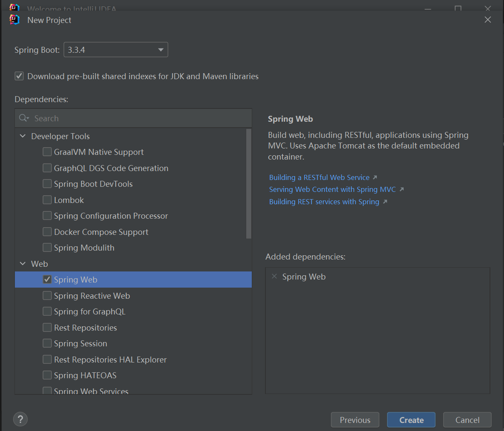The width and height of the screenshot is (504, 431).
Task: Click the 'Added dependencies:' heading
Action: point(305,257)
